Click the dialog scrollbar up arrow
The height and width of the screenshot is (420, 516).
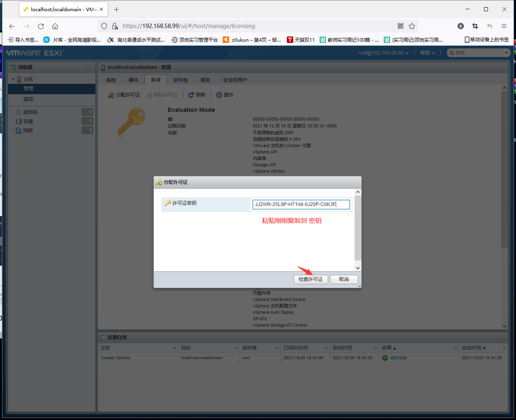pyautogui.click(x=358, y=192)
